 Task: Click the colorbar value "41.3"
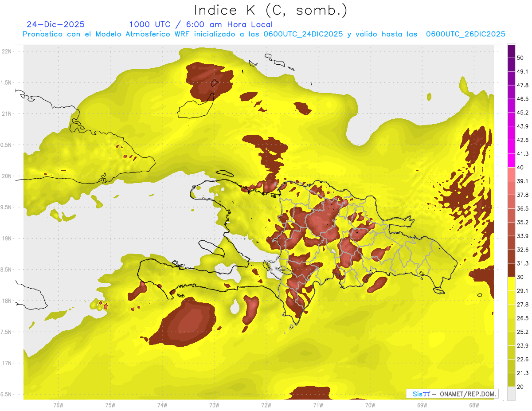(523, 154)
